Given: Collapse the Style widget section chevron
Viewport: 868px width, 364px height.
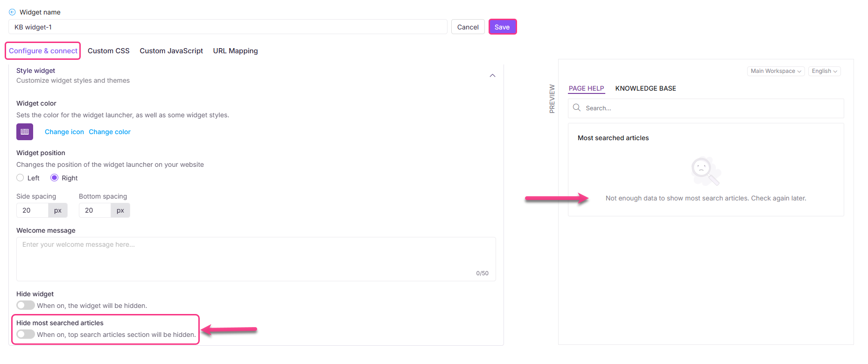Looking at the screenshot, I should click(x=492, y=76).
